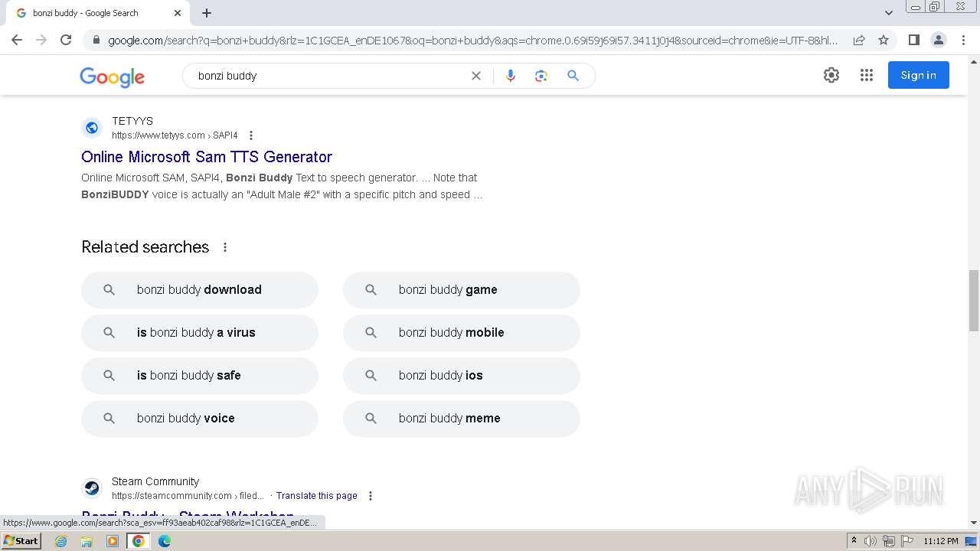Open Steam Community result options menu
The width and height of the screenshot is (980, 551).
(371, 496)
